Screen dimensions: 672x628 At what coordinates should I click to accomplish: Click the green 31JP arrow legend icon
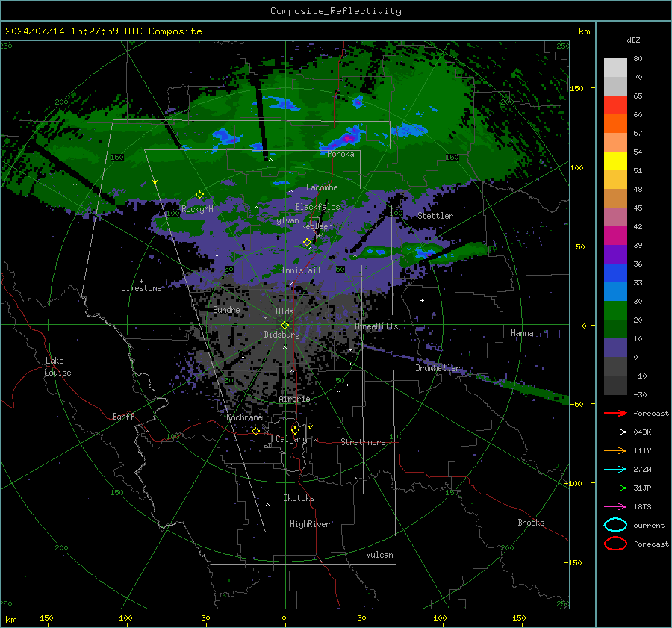click(x=615, y=488)
